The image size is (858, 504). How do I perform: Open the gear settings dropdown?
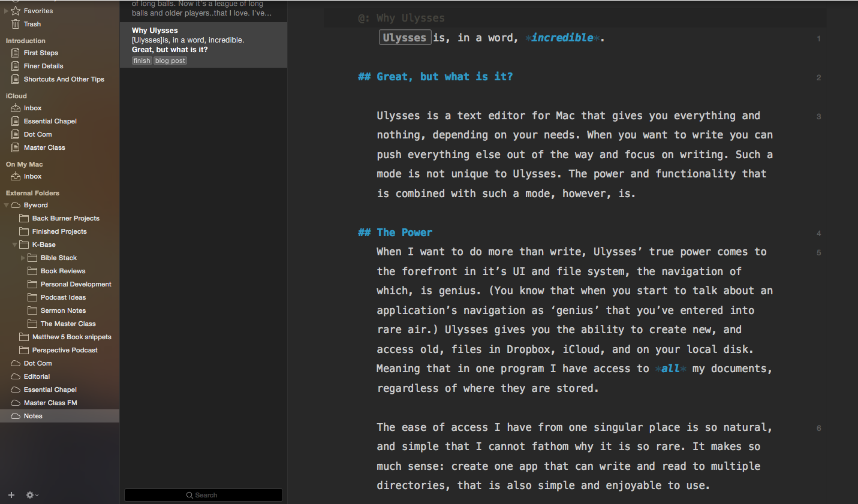coord(32,495)
